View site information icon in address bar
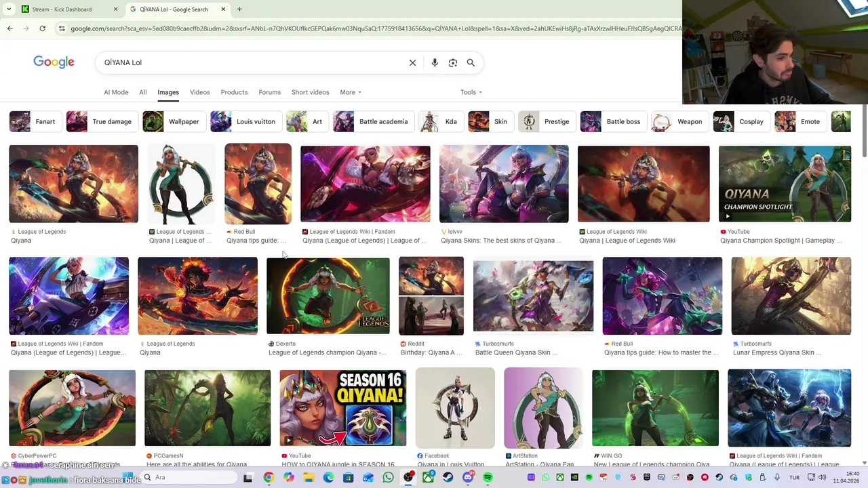 pos(62,28)
